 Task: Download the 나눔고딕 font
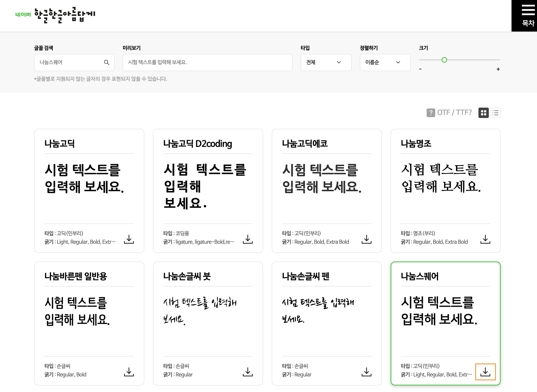tap(129, 239)
